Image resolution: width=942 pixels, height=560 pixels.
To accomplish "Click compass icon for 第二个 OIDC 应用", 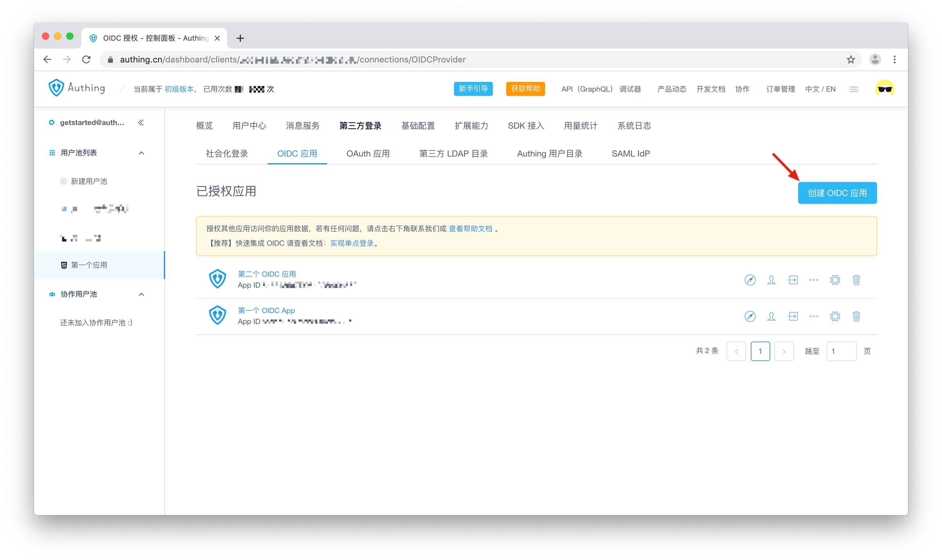I will coord(749,280).
